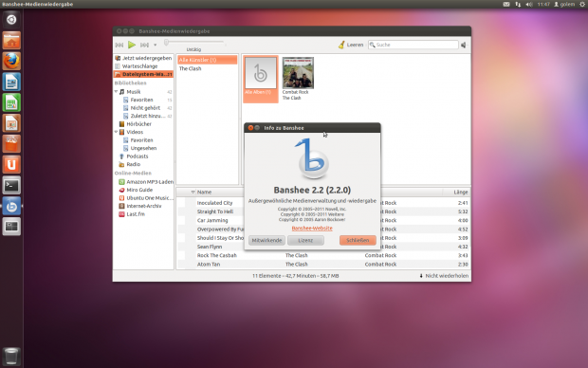The image size is (588, 368).
Task: Select Alle Künstler in artist list
Action: (207, 60)
